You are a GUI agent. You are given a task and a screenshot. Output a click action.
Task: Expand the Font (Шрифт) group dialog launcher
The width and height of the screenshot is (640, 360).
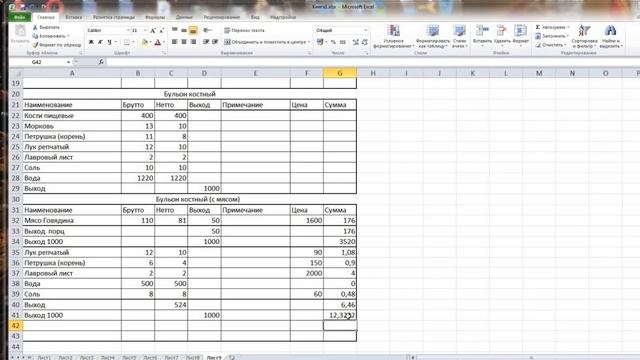pos(164,53)
